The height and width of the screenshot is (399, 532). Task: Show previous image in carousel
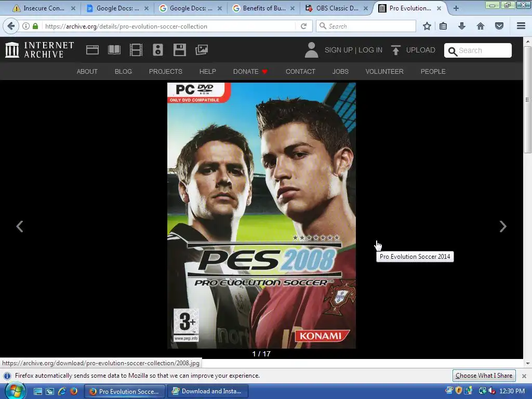[x=20, y=227]
